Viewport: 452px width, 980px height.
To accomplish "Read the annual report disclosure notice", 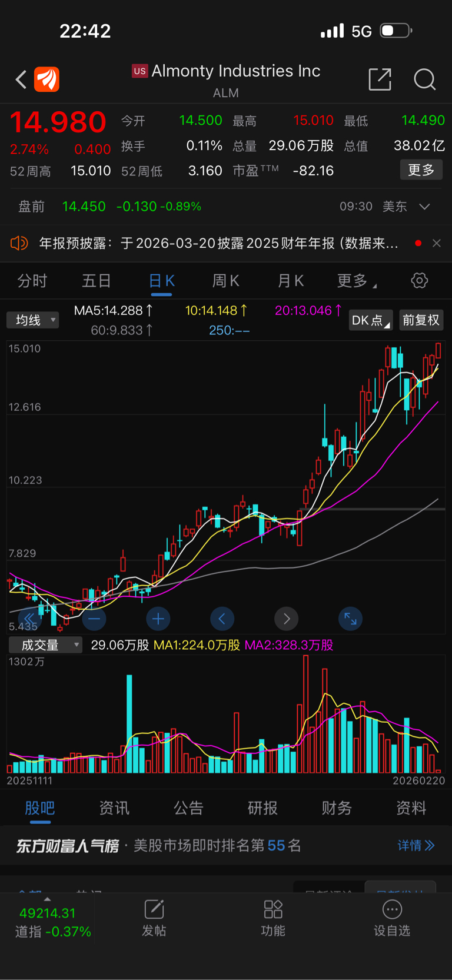I will click(x=218, y=243).
